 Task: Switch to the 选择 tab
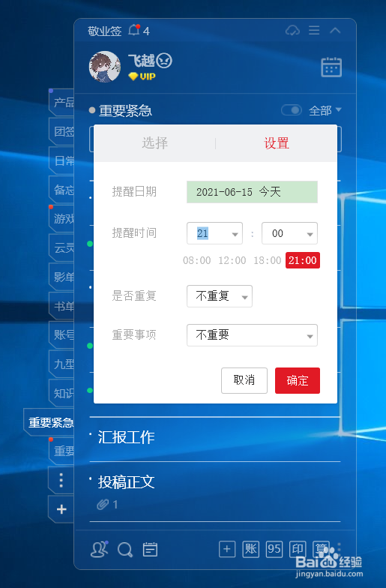154,142
